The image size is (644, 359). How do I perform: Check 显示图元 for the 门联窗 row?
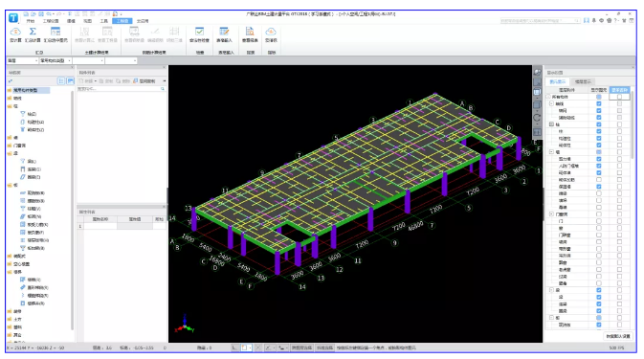point(599,235)
